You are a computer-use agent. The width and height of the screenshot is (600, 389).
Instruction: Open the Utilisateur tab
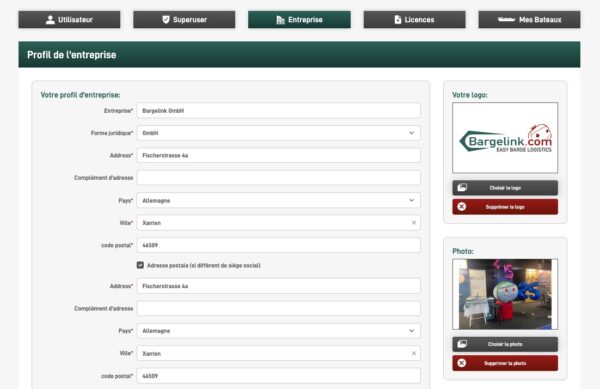pos(69,20)
